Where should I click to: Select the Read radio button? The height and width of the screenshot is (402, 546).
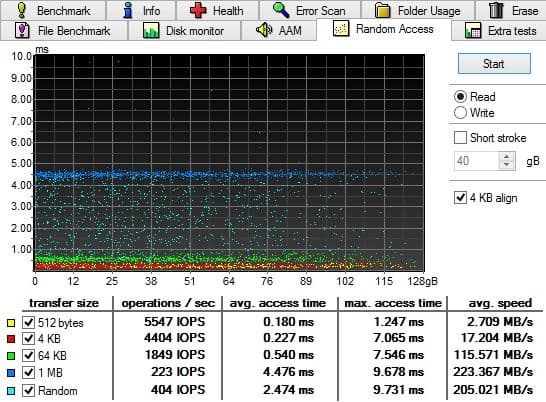click(460, 96)
